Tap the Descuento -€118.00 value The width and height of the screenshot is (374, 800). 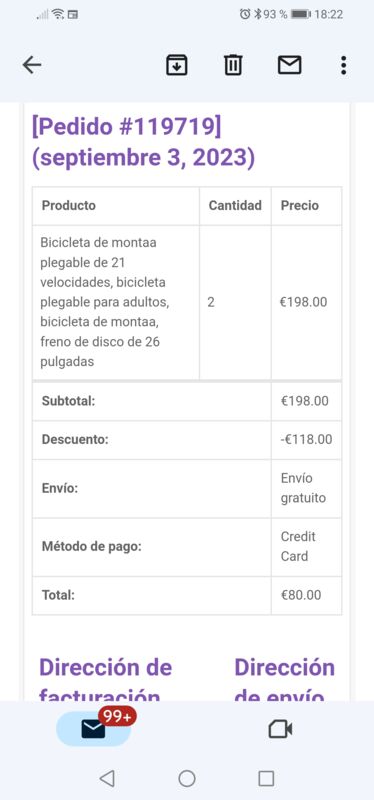307,439
